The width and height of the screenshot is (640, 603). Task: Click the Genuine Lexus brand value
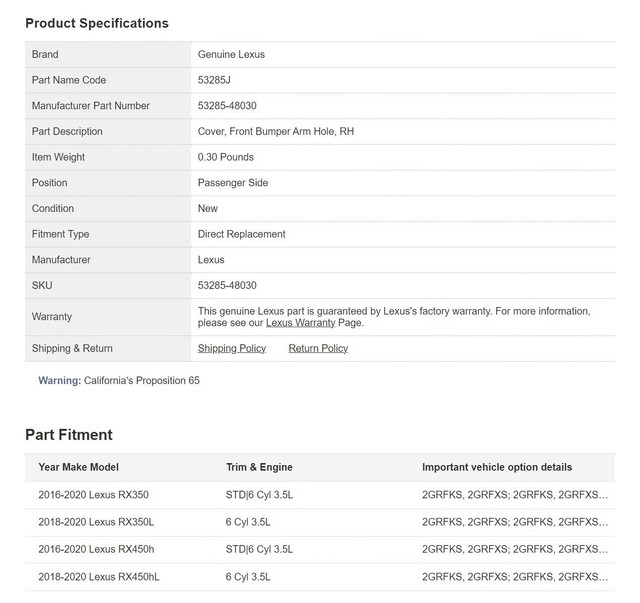(231, 54)
